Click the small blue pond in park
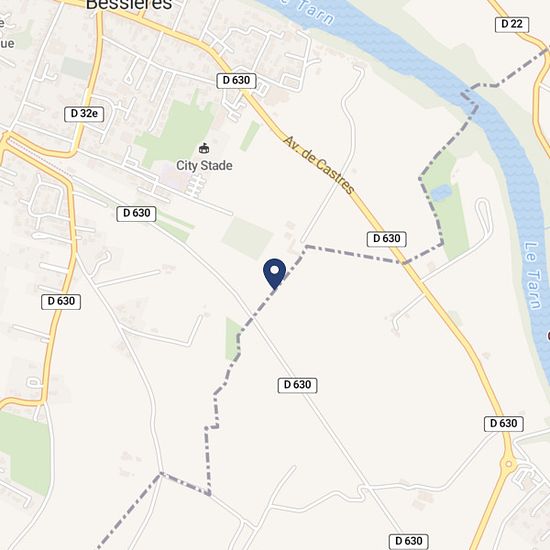550x550 pixels. point(441,193)
